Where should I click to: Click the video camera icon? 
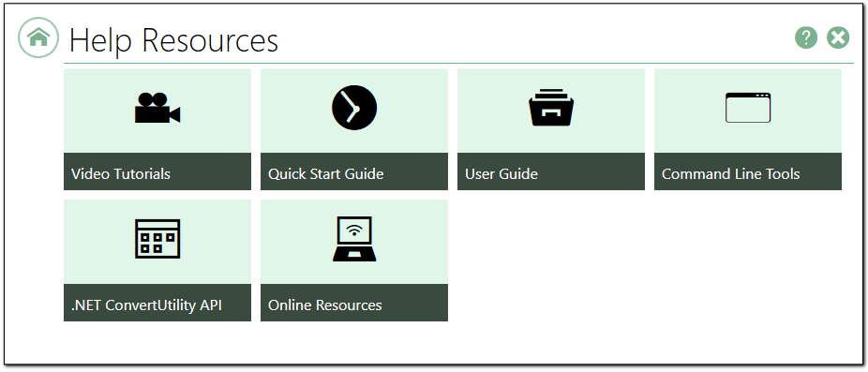pyautogui.click(x=157, y=108)
